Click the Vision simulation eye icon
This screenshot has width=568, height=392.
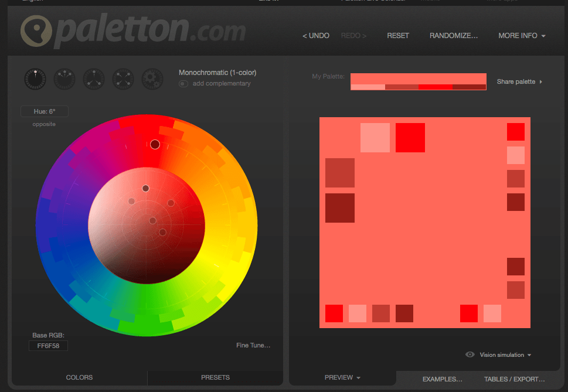coord(469,354)
